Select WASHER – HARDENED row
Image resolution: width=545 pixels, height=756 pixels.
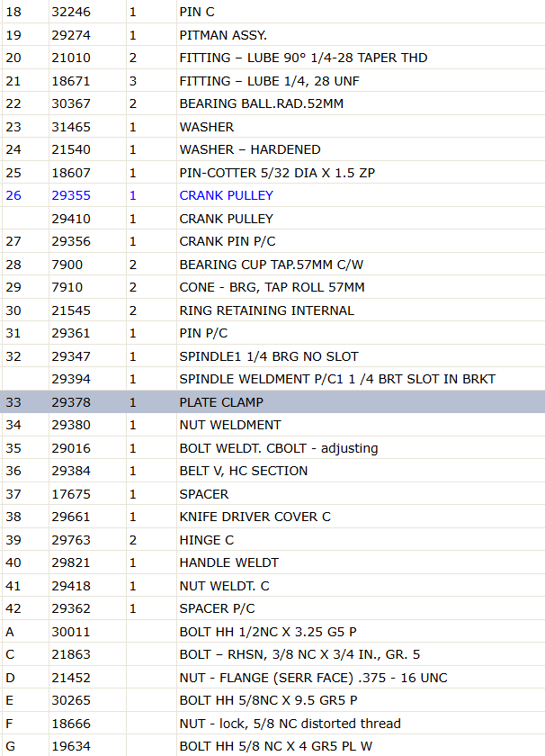272,149
